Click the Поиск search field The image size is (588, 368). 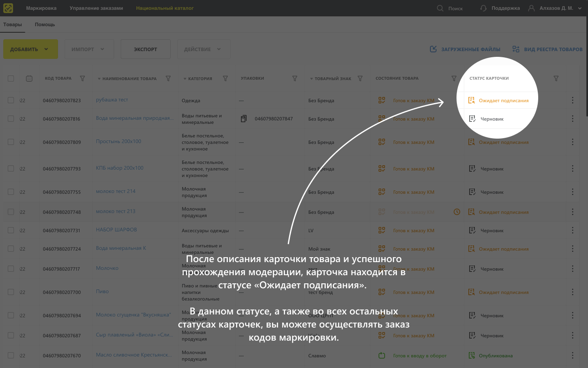pos(455,8)
